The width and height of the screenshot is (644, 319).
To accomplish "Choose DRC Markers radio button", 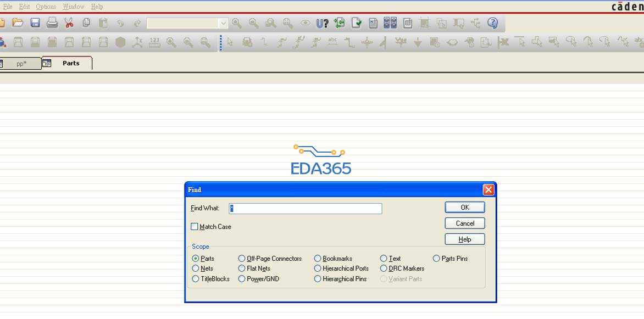I will tap(384, 268).
